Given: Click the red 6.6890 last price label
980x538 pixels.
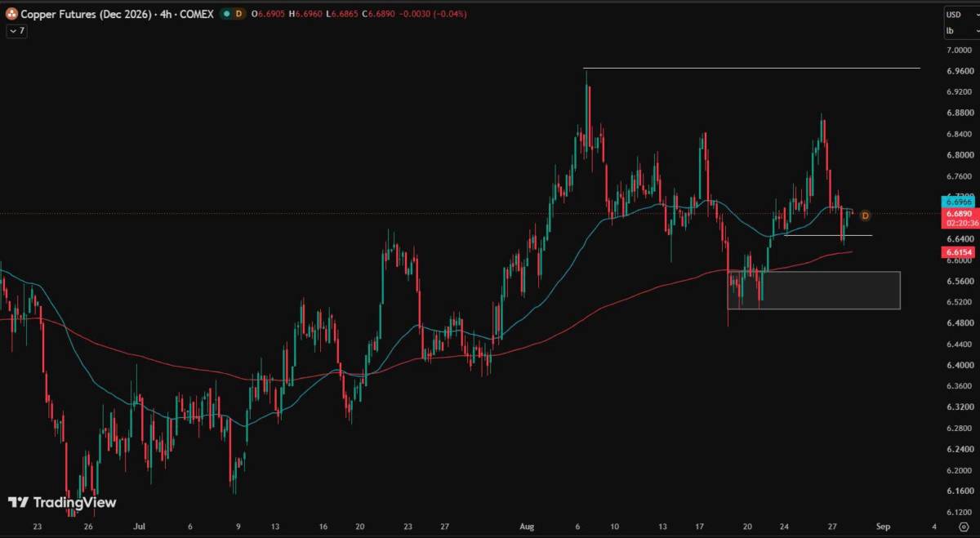Looking at the screenshot, I should tap(958, 213).
